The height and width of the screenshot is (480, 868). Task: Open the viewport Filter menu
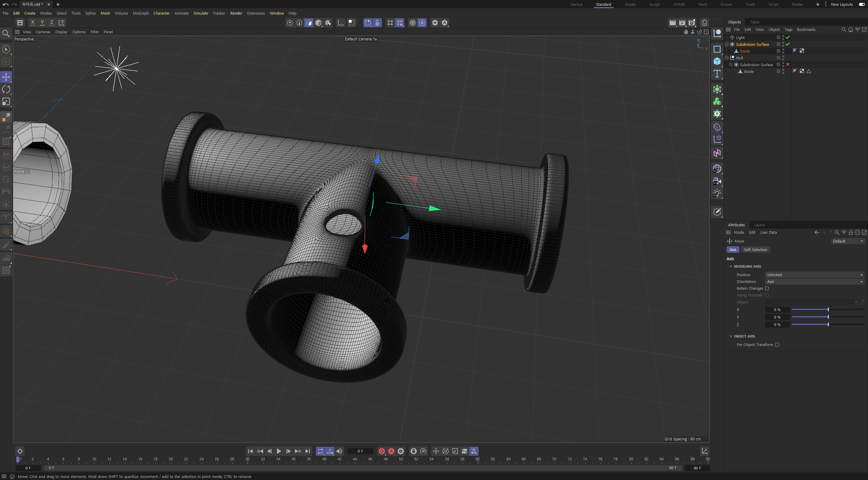pyautogui.click(x=95, y=32)
